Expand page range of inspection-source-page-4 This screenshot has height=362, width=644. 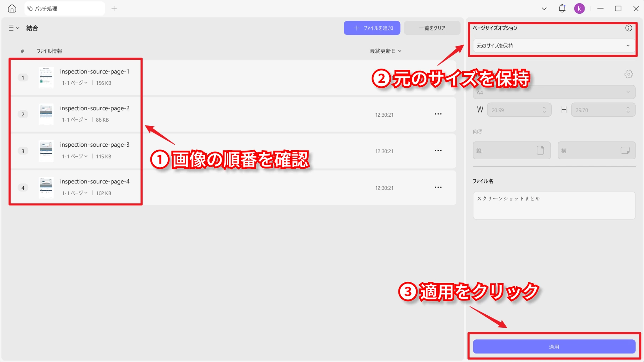tap(75, 193)
